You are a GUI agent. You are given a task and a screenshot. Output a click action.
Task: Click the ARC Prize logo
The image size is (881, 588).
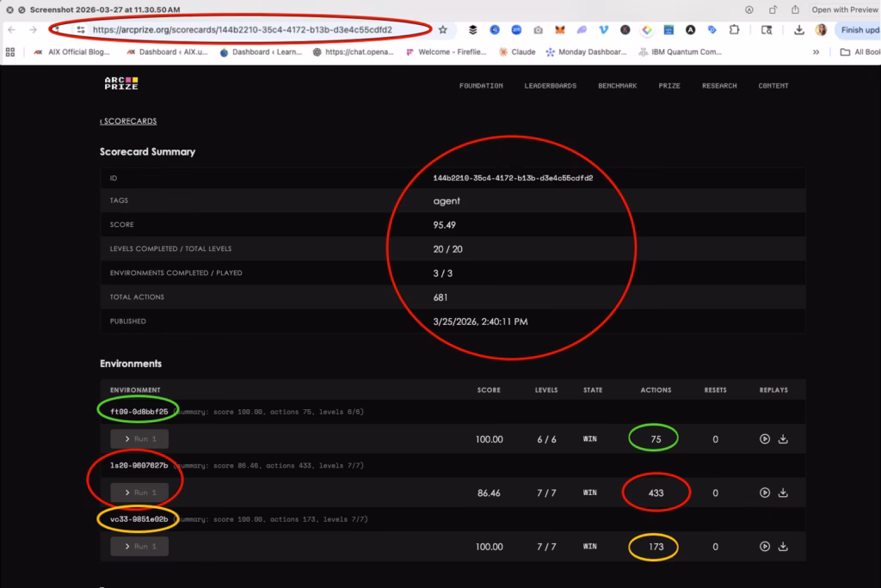(120, 83)
